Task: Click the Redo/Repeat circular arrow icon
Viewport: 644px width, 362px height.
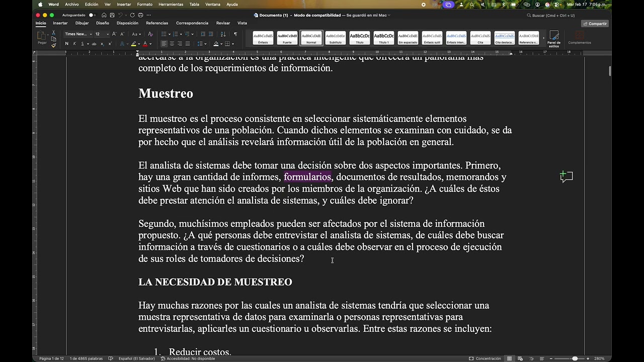Action: (x=132, y=15)
